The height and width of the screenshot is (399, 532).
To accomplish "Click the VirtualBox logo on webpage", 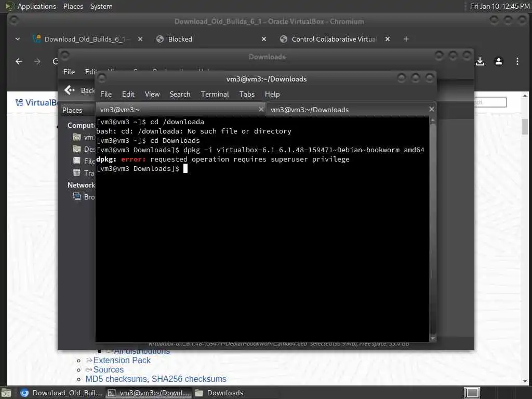I will pos(36,102).
